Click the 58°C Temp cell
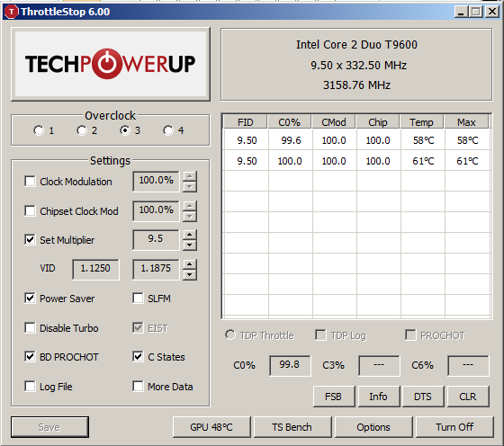The width and height of the screenshot is (504, 446). tap(423, 140)
